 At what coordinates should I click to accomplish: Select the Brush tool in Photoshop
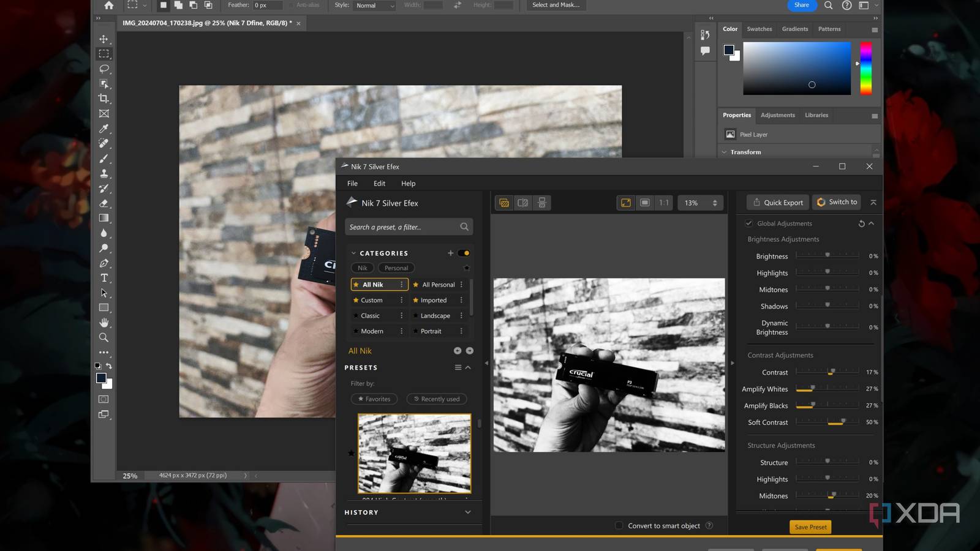tap(104, 159)
